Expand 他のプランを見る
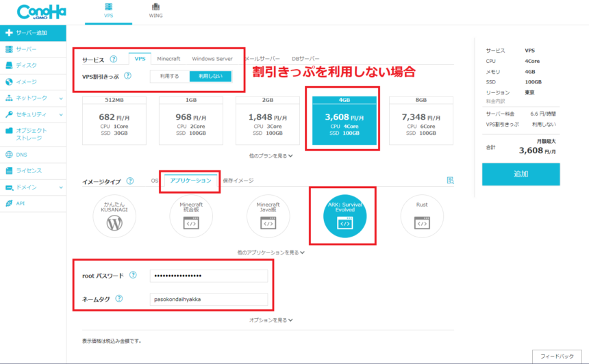 [x=271, y=156]
